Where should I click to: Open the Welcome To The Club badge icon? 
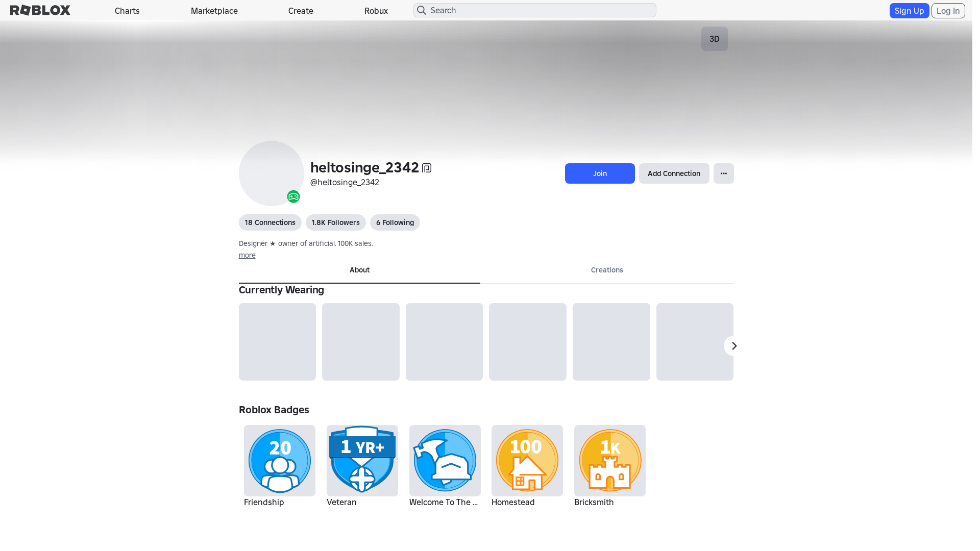tap(445, 461)
